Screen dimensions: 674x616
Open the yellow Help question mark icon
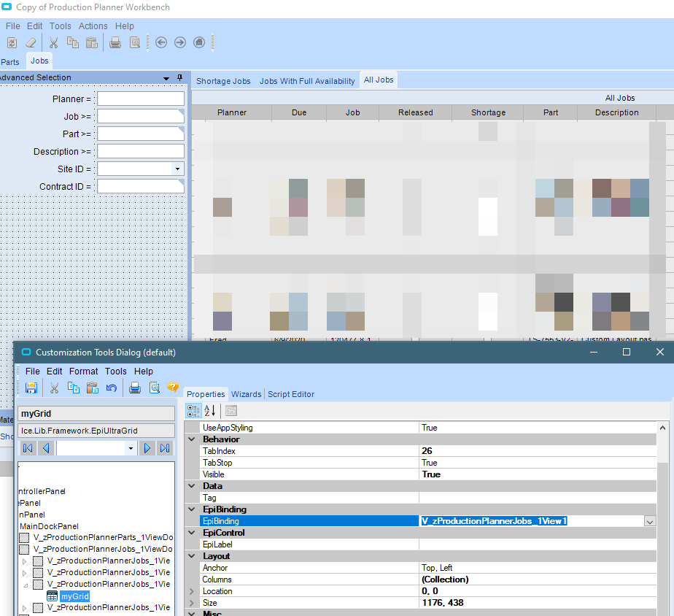click(173, 388)
